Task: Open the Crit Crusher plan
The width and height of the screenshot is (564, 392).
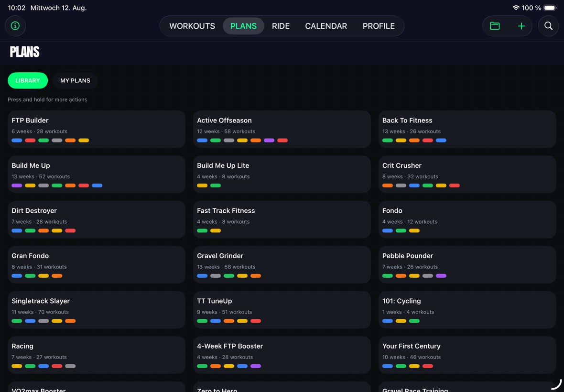Action: [467, 174]
